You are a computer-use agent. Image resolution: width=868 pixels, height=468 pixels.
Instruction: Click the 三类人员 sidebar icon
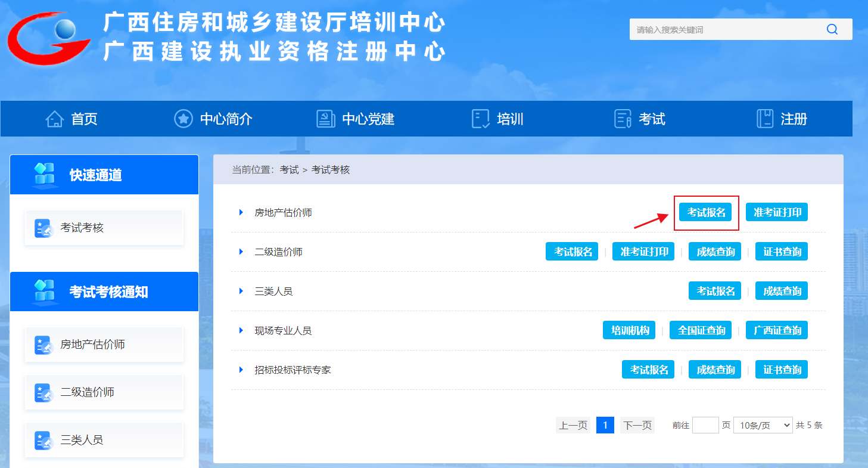[x=43, y=439]
